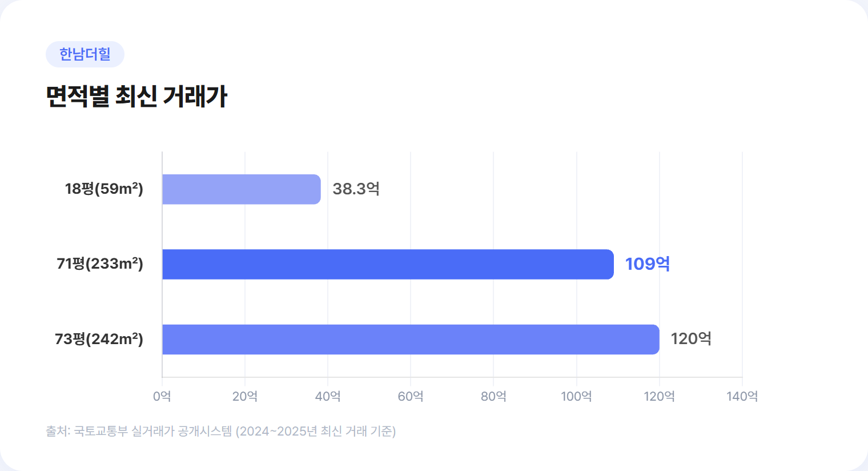The image size is (868, 471).
Task: Click the 20억 axis tick label
Action: 245,396
